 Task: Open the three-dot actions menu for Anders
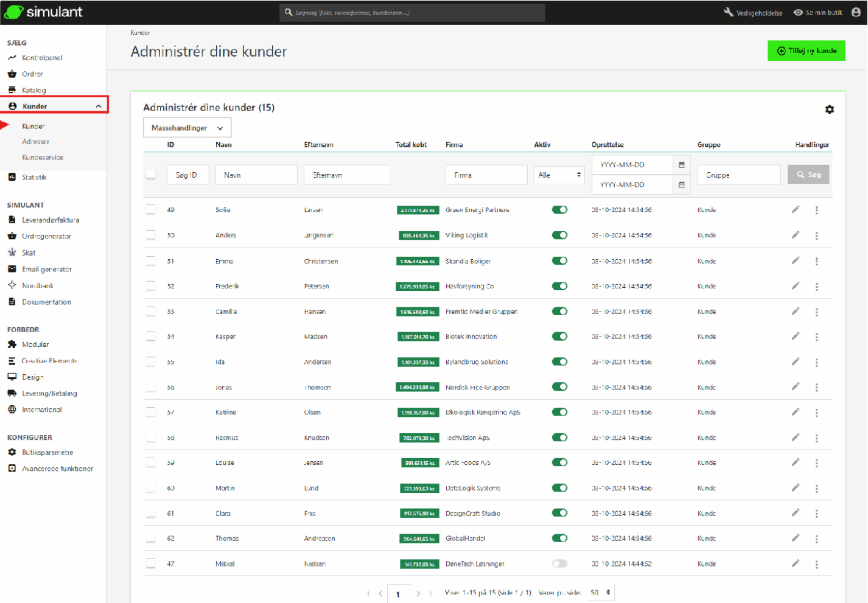[x=816, y=235]
